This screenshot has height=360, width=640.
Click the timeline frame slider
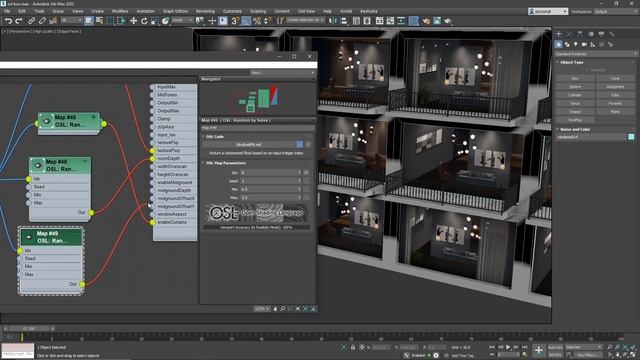tap(29, 328)
